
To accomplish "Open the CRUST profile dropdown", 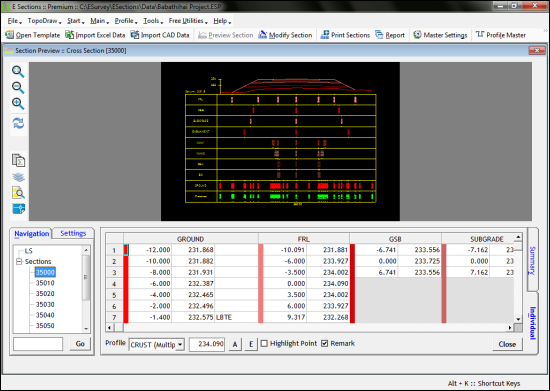I will [x=180, y=345].
